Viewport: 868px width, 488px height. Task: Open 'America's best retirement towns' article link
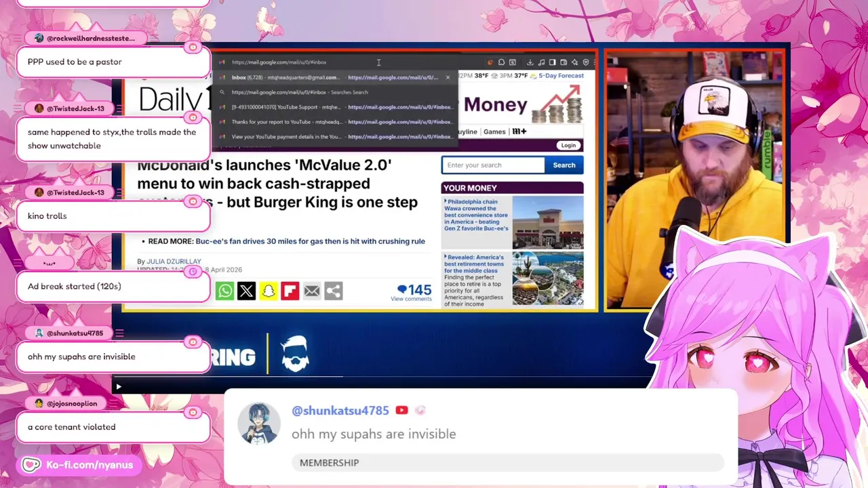tap(475, 264)
